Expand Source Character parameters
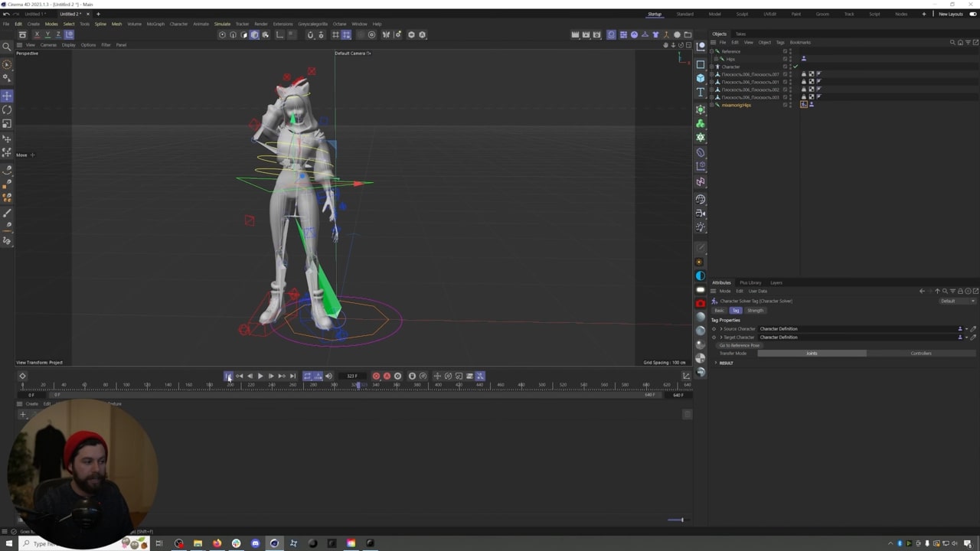Viewport: 980px width, 551px height. click(x=721, y=329)
